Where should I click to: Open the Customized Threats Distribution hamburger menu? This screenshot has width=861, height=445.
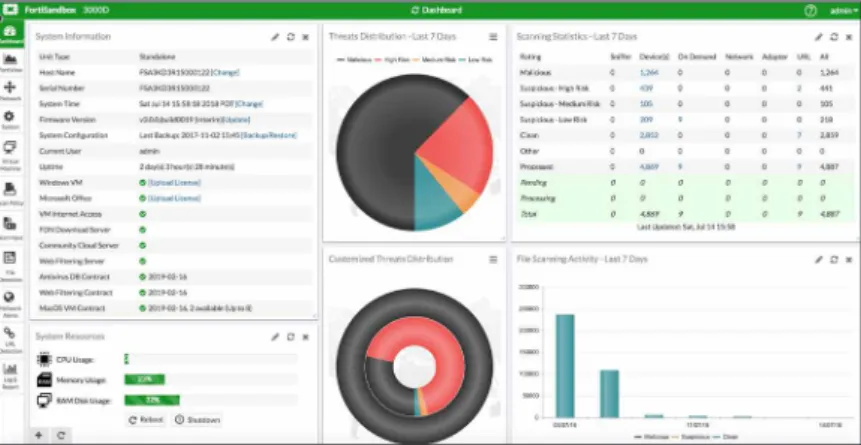[x=493, y=259]
